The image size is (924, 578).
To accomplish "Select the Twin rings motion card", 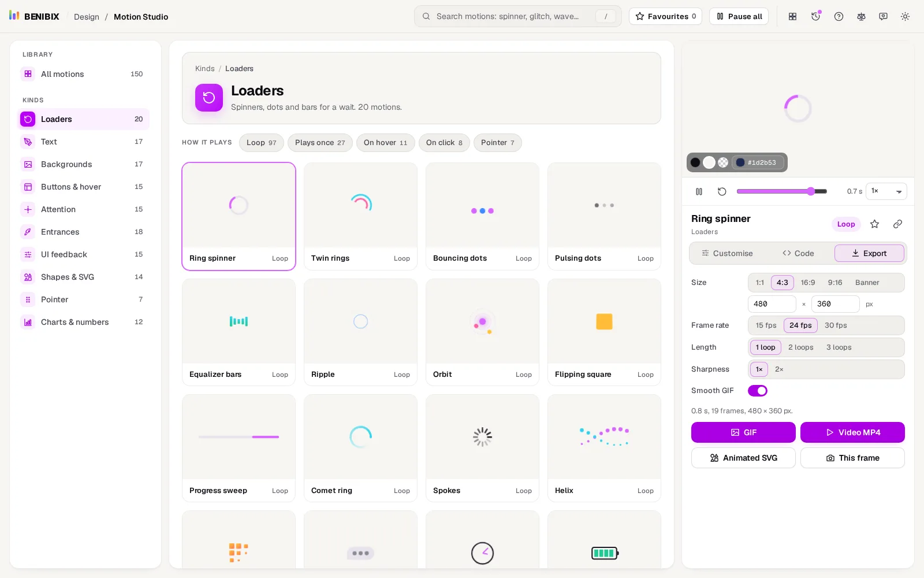I will click(x=360, y=216).
